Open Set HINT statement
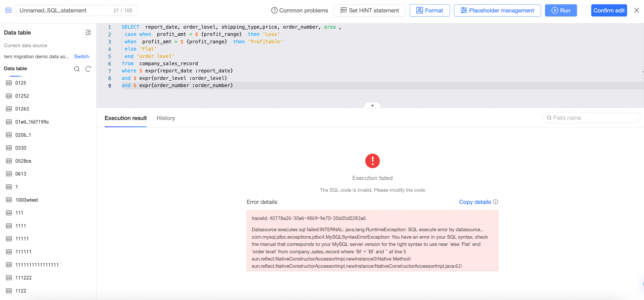 coord(369,10)
